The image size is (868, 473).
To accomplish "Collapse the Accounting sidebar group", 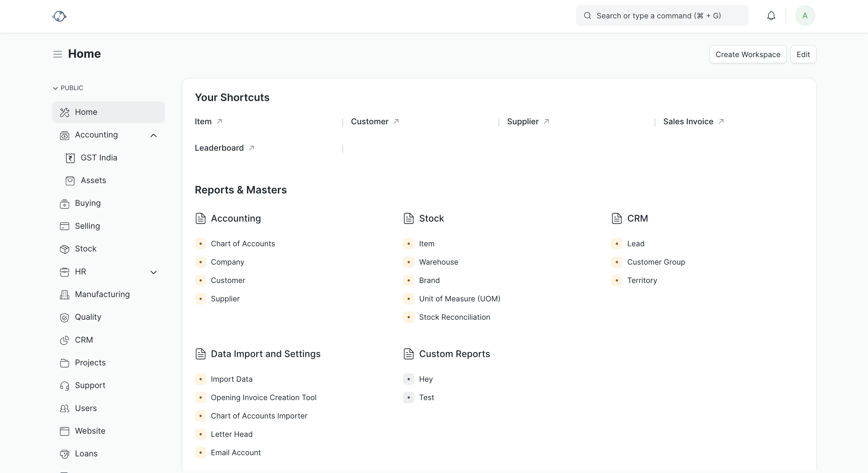I will (x=154, y=135).
